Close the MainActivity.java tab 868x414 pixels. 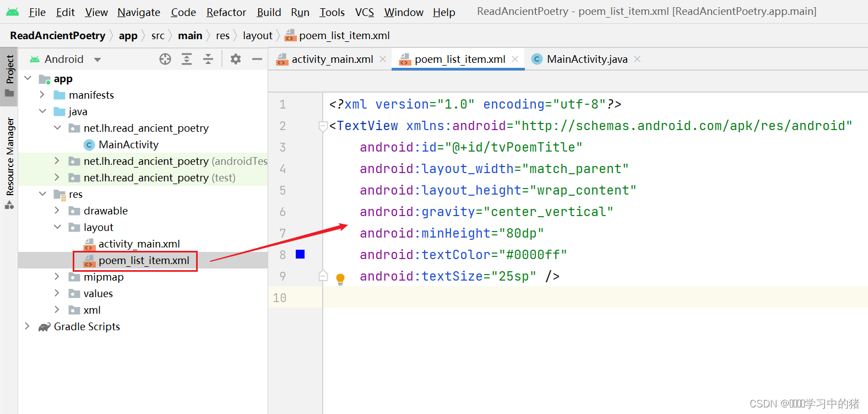[x=637, y=59]
